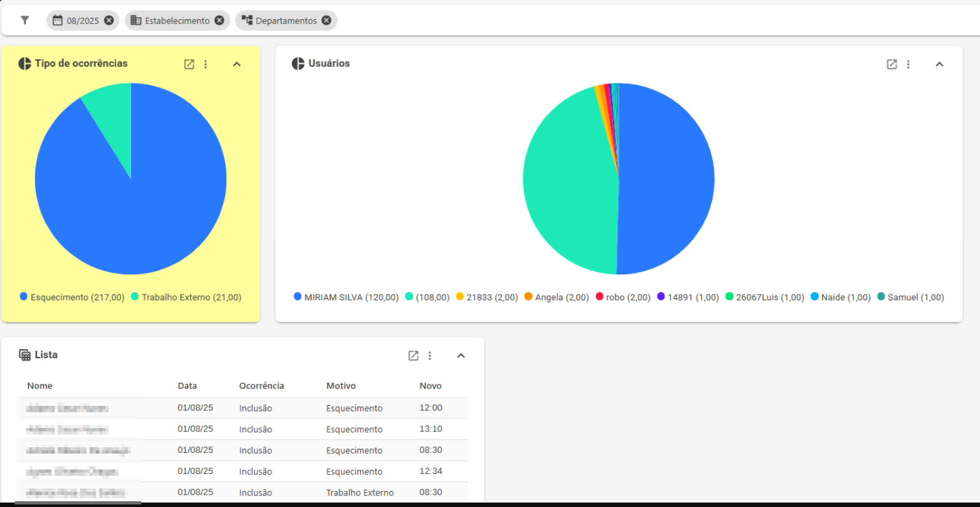Viewport: 980px width, 507px height.
Task: Click the 12:00 time cell
Action: [431, 408]
